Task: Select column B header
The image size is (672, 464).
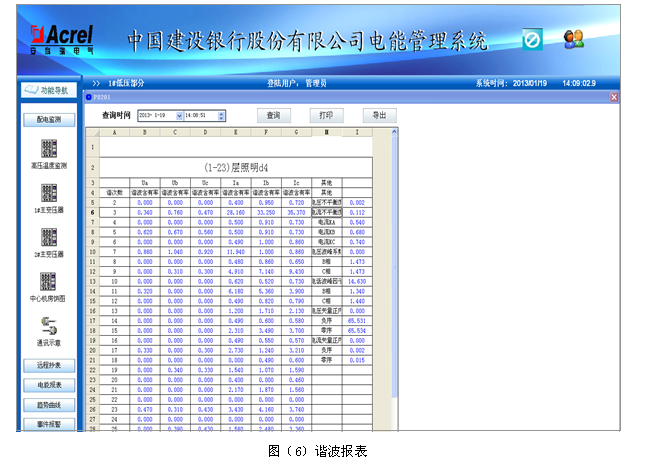Action: click(145, 132)
